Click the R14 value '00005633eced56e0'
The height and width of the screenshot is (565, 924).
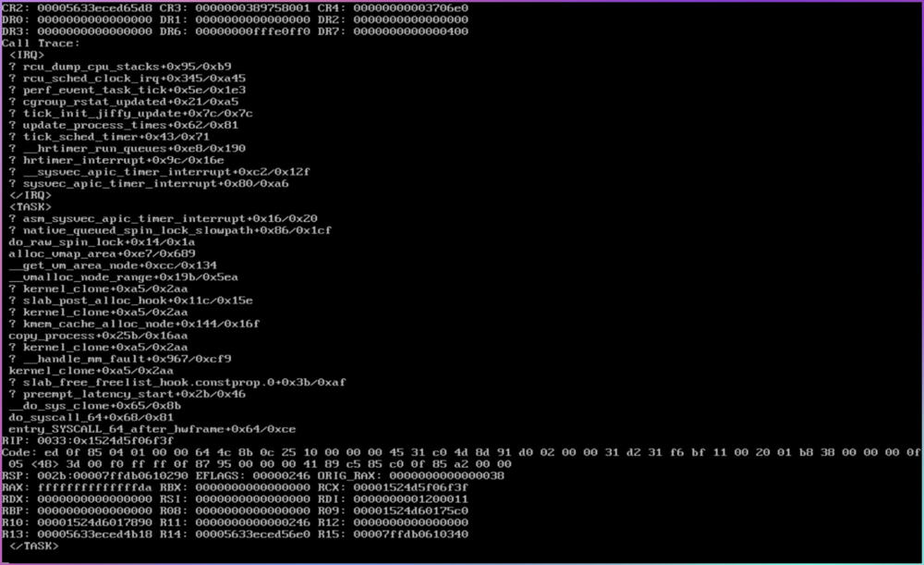253,534
